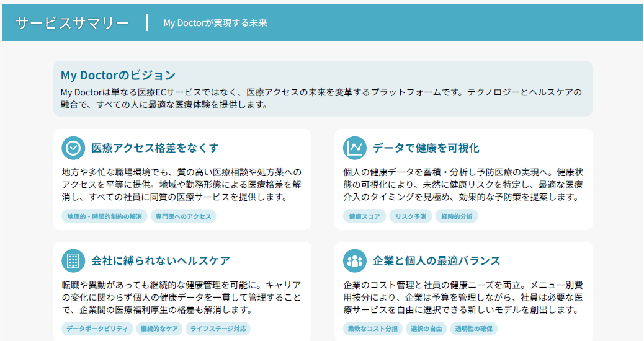Select the 選択の自由 tag

tap(426, 329)
